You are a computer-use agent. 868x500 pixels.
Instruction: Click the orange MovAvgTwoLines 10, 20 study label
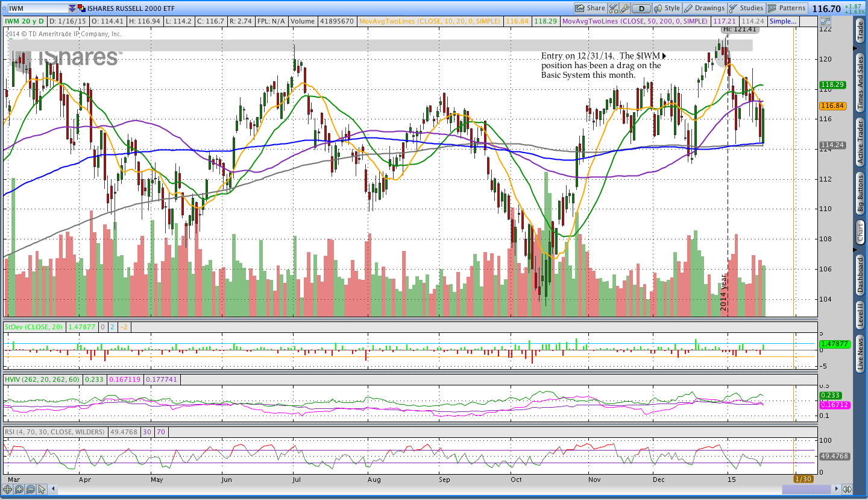(429, 21)
